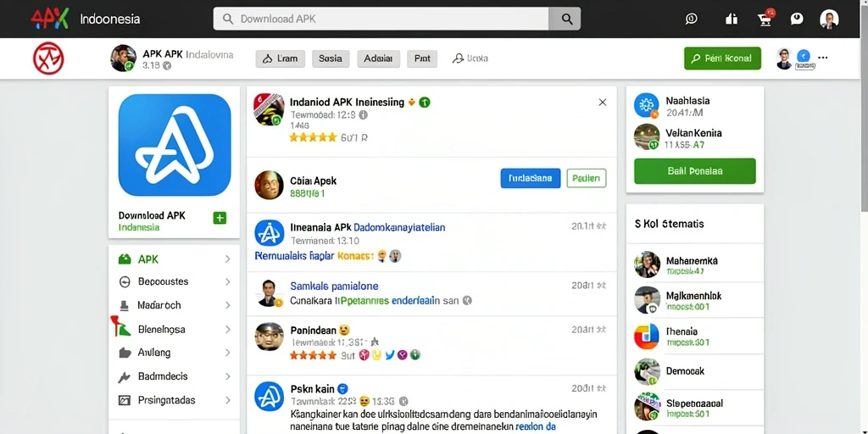
Task: Click the header user avatar beside green button
Action: [x=784, y=58]
